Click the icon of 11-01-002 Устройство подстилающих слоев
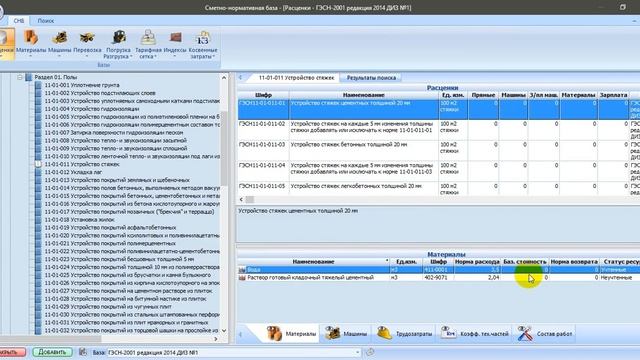The image size is (640, 360). [38, 93]
